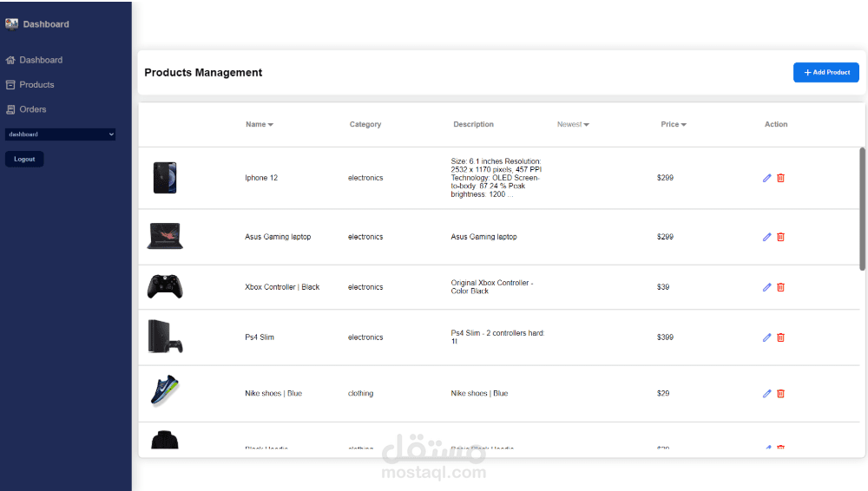Click the Orders sidebar icon

pos(10,109)
